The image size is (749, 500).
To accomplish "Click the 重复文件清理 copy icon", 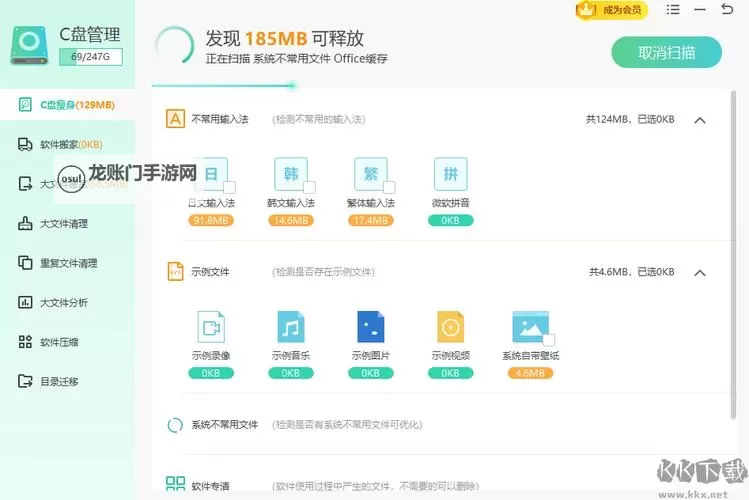I will click(25, 263).
